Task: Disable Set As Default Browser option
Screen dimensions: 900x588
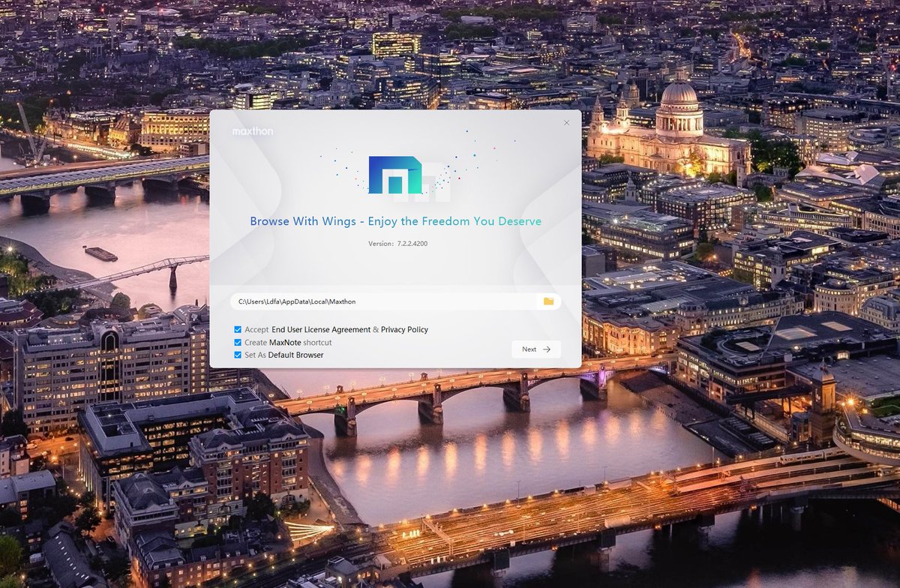Action: point(238,355)
